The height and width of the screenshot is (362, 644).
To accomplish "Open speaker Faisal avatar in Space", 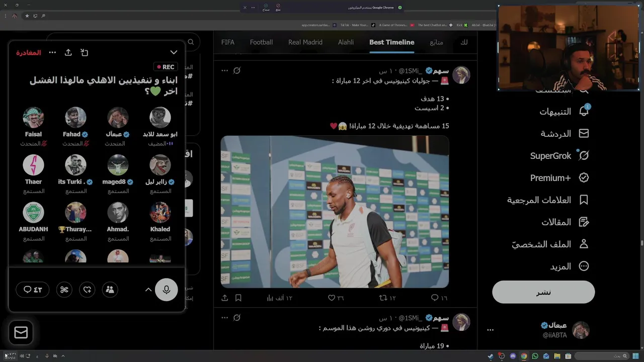I will pos(33,118).
